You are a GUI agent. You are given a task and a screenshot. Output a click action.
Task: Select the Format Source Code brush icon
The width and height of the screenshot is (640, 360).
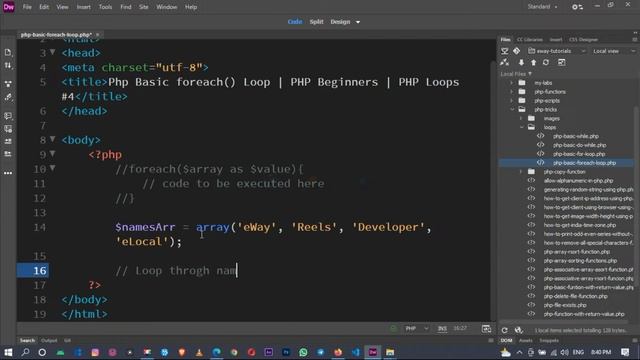pos(8,97)
